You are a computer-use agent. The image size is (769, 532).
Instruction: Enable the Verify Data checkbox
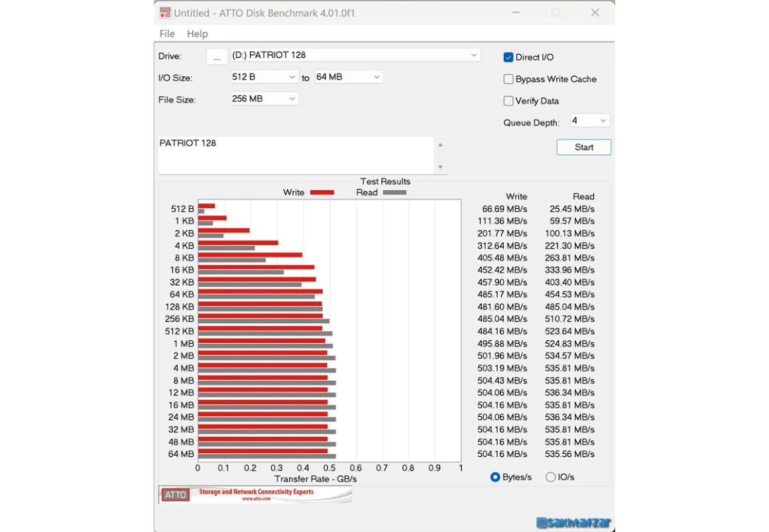click(508, 101)
